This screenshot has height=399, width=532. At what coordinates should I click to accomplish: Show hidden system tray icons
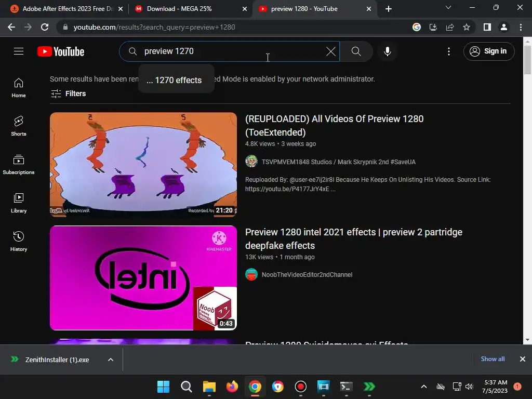(424, 387)
